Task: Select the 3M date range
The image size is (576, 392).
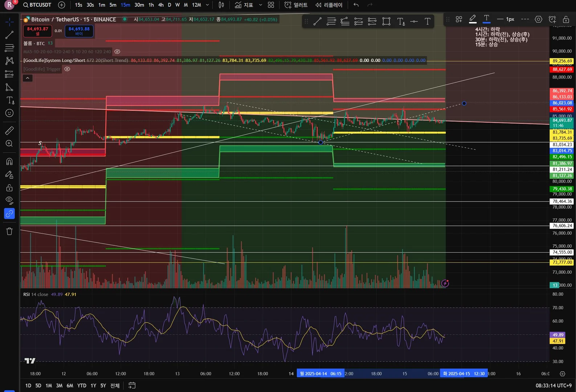Action: pyautogui.click(x=59, y=385)
